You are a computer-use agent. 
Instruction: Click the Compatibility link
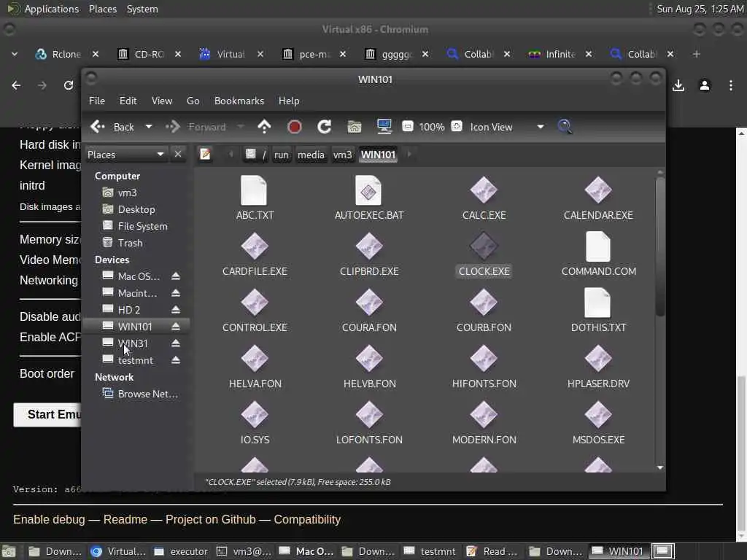307,519
